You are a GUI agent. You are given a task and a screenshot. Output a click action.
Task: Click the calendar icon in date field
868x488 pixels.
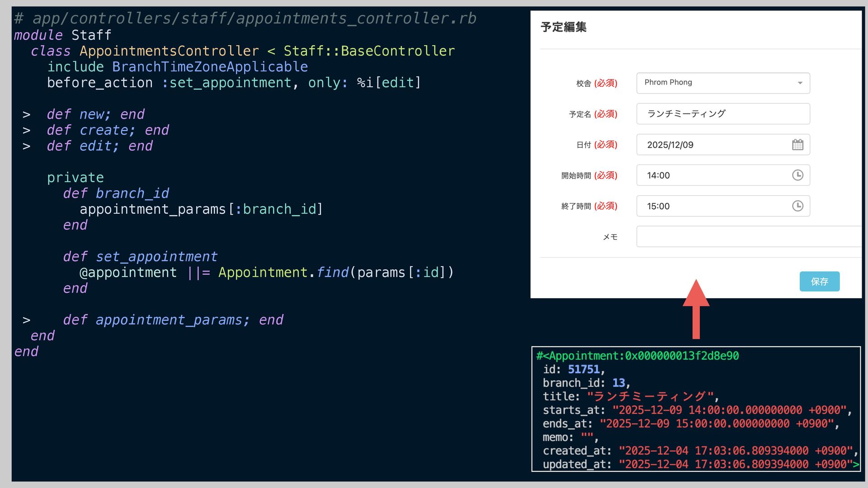click(797, 145)
